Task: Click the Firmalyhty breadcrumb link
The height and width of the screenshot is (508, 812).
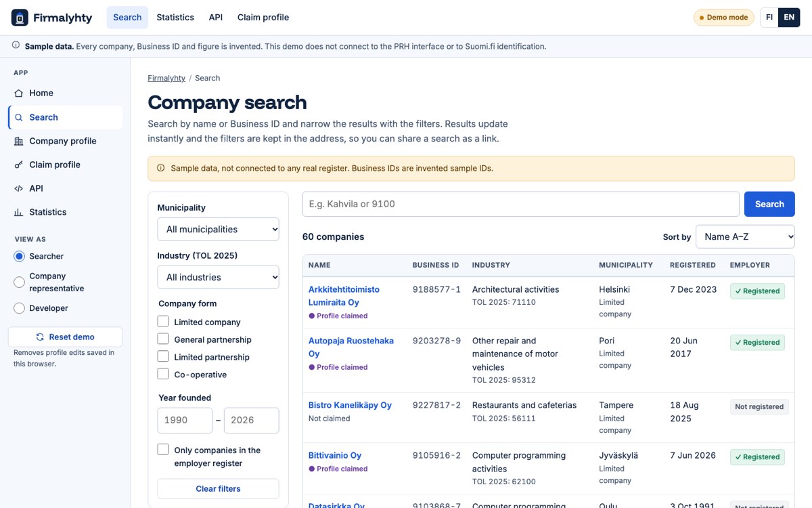Action: [166, 78]
